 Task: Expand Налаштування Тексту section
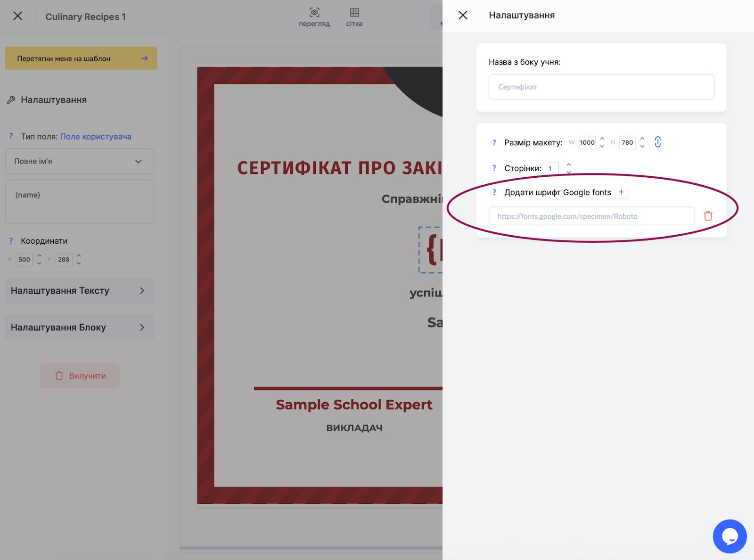[80, 290]
